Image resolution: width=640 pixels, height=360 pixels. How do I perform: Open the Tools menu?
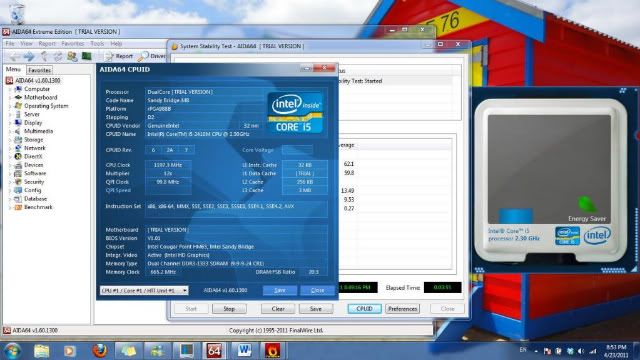97,44
